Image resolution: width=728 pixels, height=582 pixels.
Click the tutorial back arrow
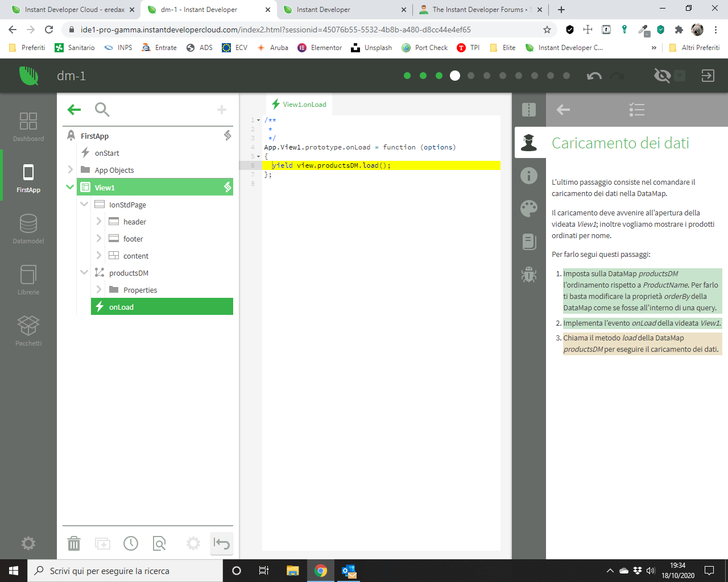[563, 110]
